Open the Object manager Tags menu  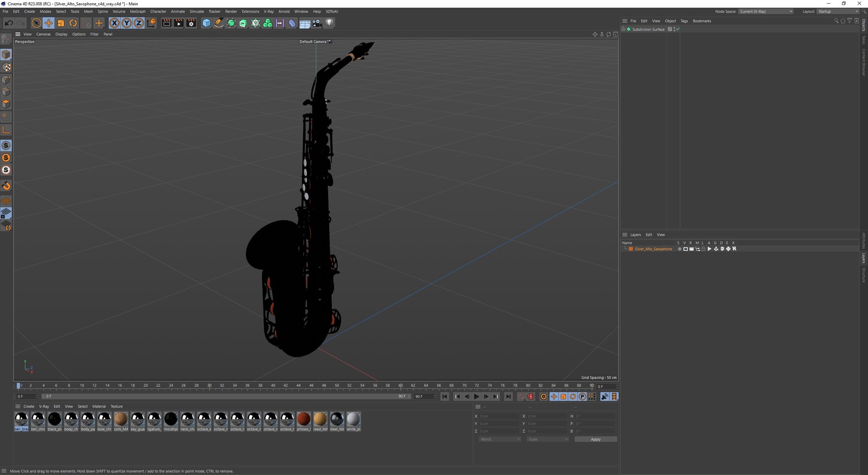coord(684,21)
